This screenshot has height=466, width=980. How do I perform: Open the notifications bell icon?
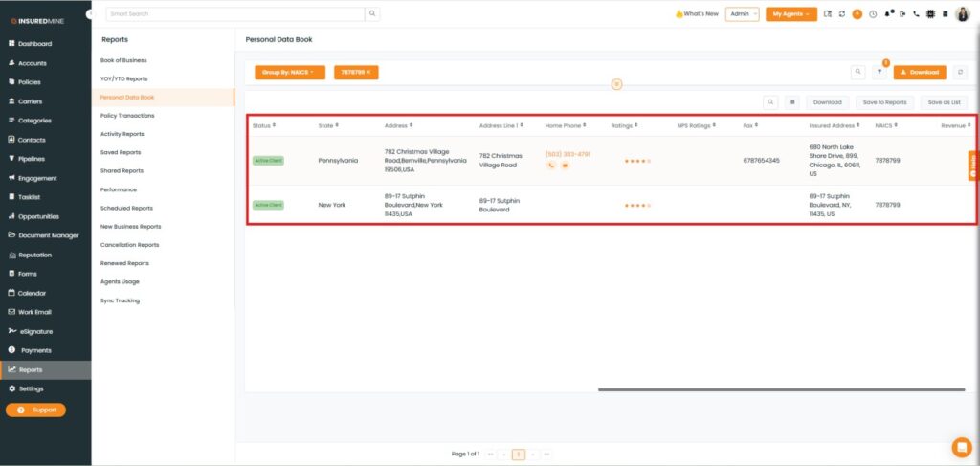(x=889, y=14)
